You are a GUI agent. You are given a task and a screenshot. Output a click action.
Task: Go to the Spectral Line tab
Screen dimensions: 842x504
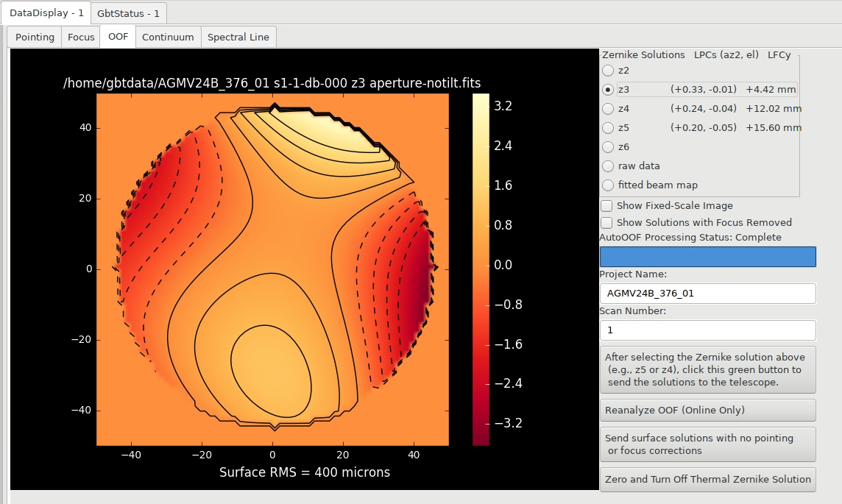(238, 37)
